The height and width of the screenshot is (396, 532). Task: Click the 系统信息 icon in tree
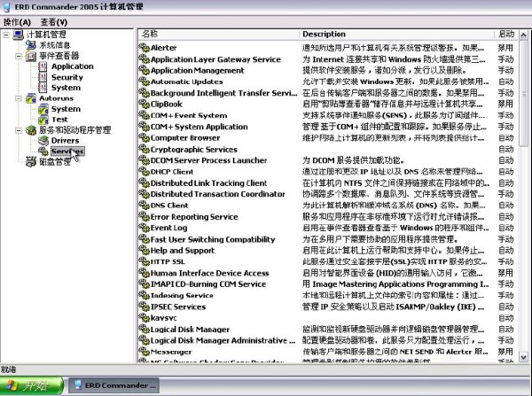(31, 45)
